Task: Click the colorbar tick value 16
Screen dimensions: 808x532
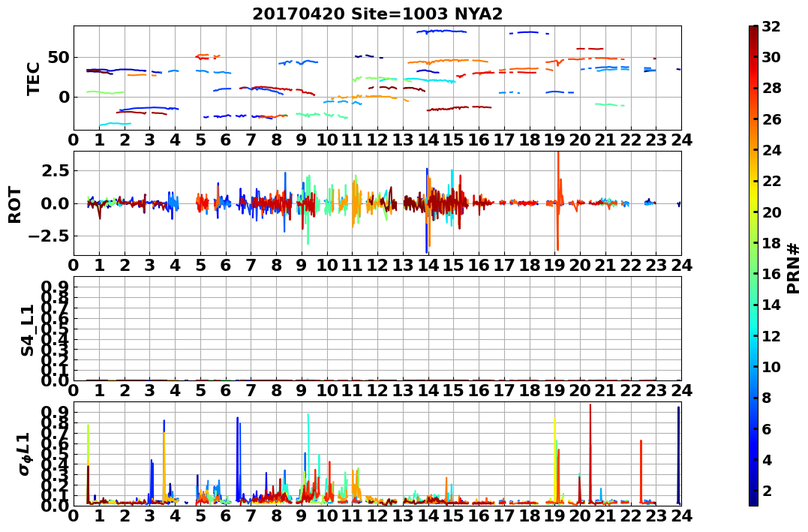Action: pyautogui.click(x=771, y=274)
